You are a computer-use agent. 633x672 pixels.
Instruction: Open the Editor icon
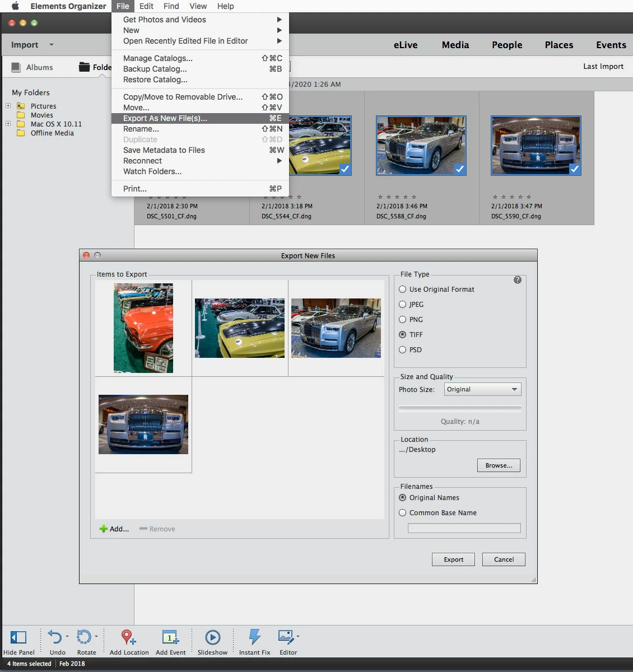[x=286, y=637]
